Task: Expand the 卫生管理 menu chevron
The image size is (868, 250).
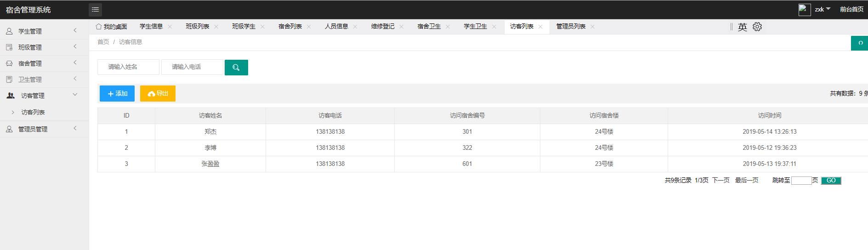Action: [x=75, y=79]
